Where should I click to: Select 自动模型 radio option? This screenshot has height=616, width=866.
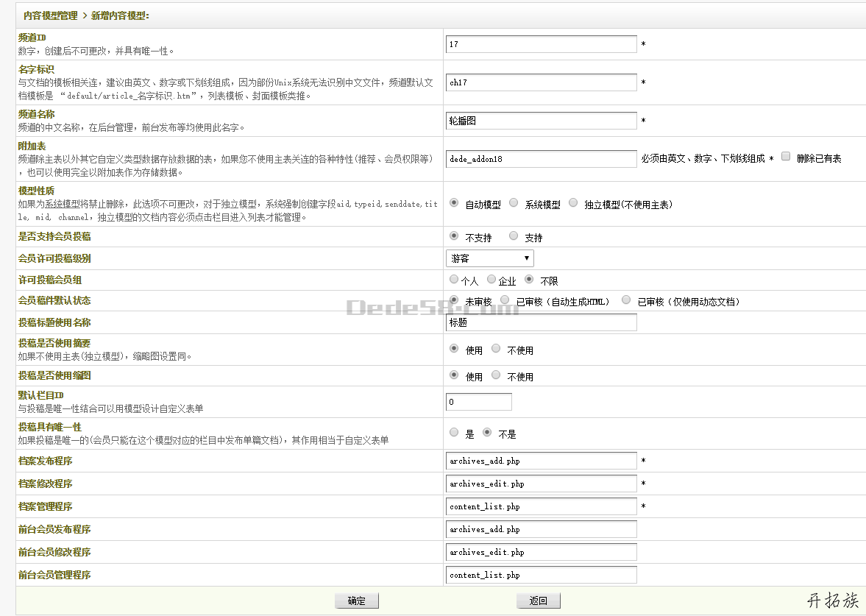point(454,202)
